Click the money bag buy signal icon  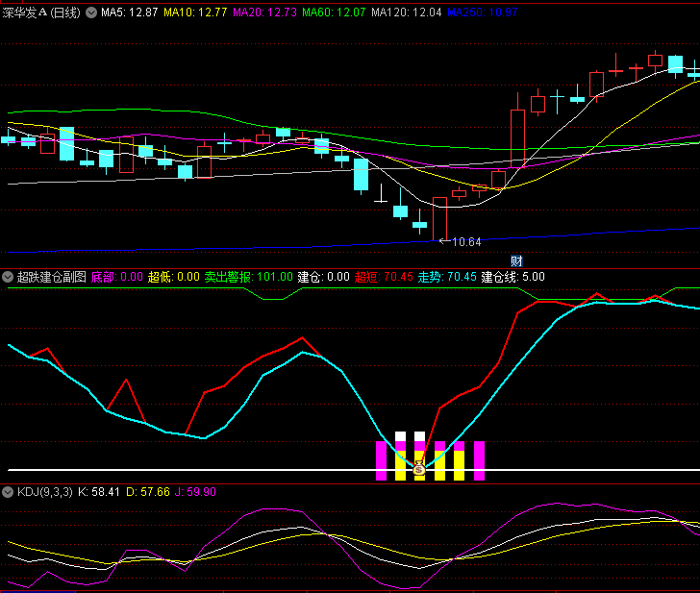[x=419, y=468]
